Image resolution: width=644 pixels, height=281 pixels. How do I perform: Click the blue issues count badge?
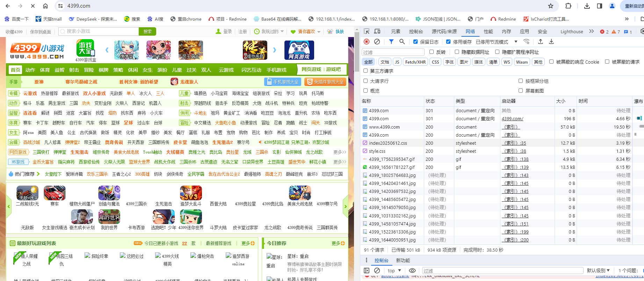(x=628, y=32)
